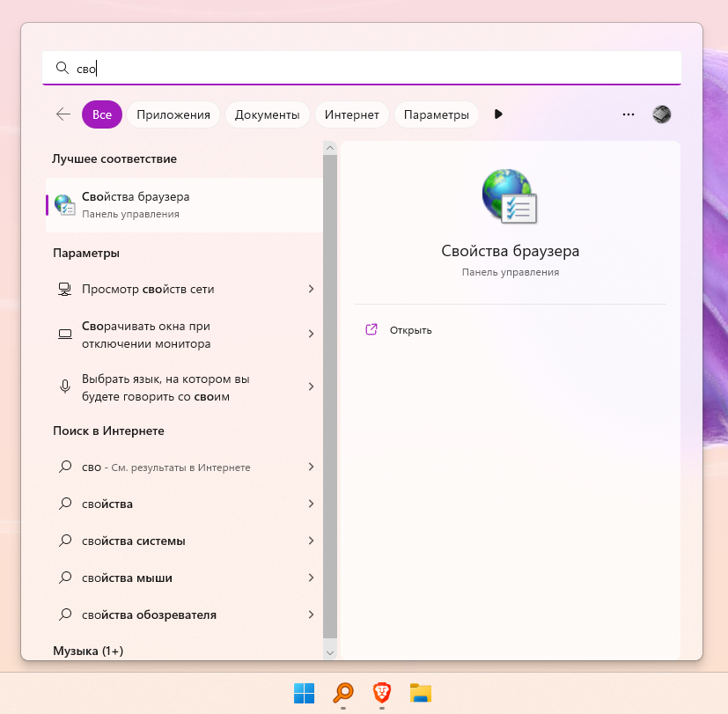Click the 'Свойства браузера' title in preview pane
This screenshot has height=714, width=728.
pyautogui.click(x=511, y=251)
